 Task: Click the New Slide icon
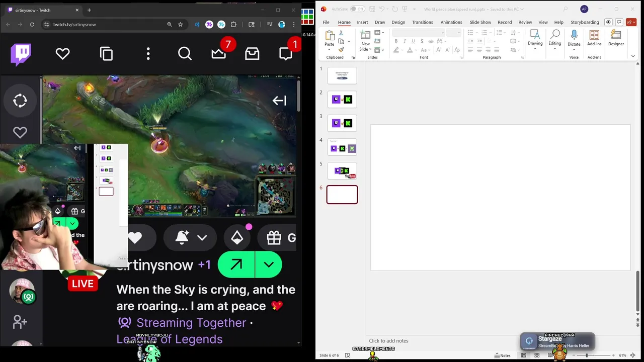[365, 35]
